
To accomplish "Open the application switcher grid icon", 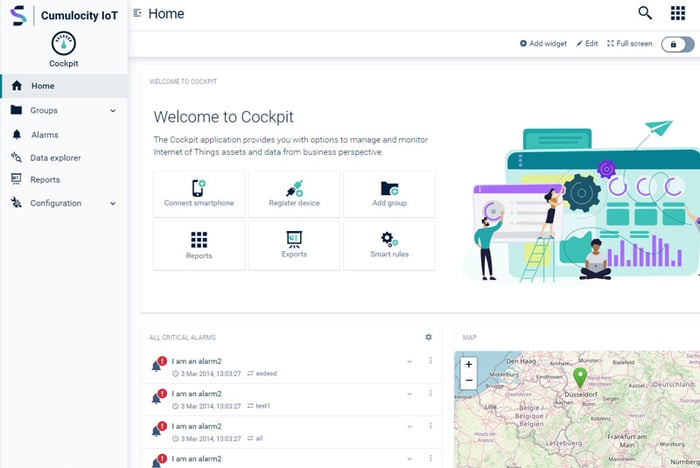I will (678, 13).
